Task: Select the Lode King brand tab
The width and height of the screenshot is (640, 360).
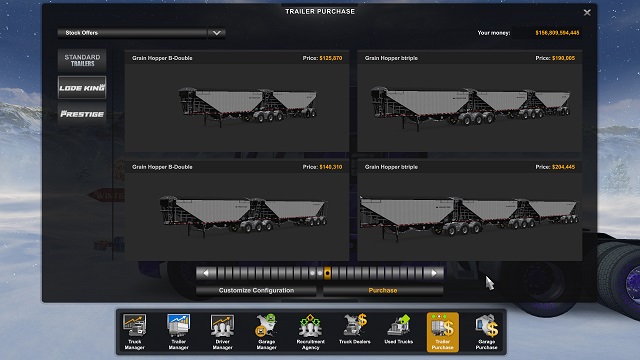Action: (82, 87)
